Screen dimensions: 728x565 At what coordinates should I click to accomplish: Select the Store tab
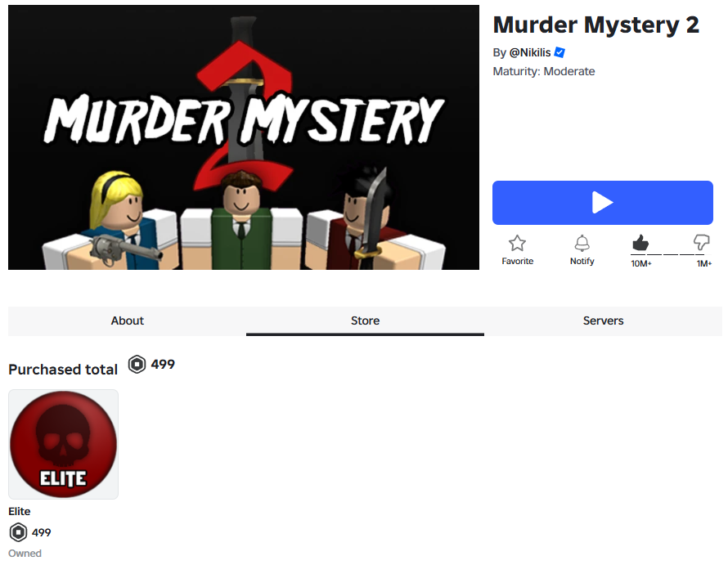pos(365,321)
